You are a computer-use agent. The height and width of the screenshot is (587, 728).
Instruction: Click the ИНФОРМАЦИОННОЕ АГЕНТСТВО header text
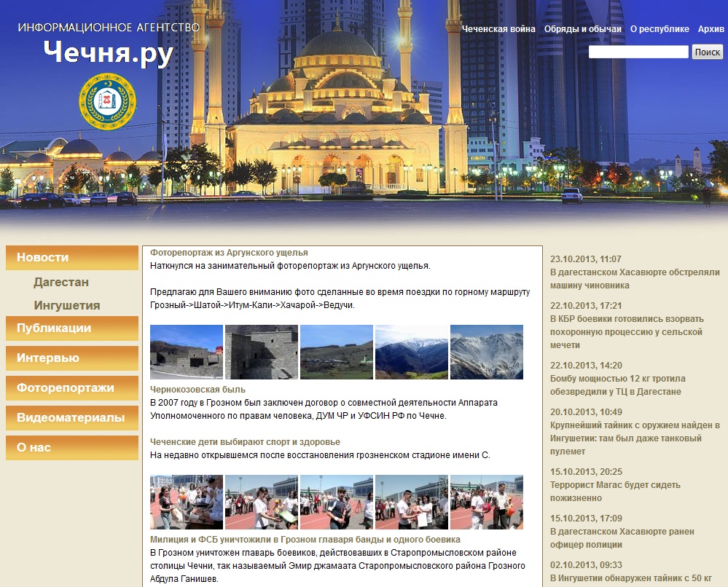[x=109, y=28]
